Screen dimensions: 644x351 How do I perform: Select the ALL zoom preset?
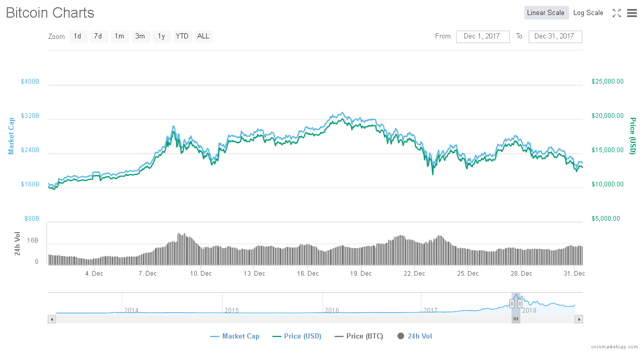pyautogui.click(x=203, y=36)
